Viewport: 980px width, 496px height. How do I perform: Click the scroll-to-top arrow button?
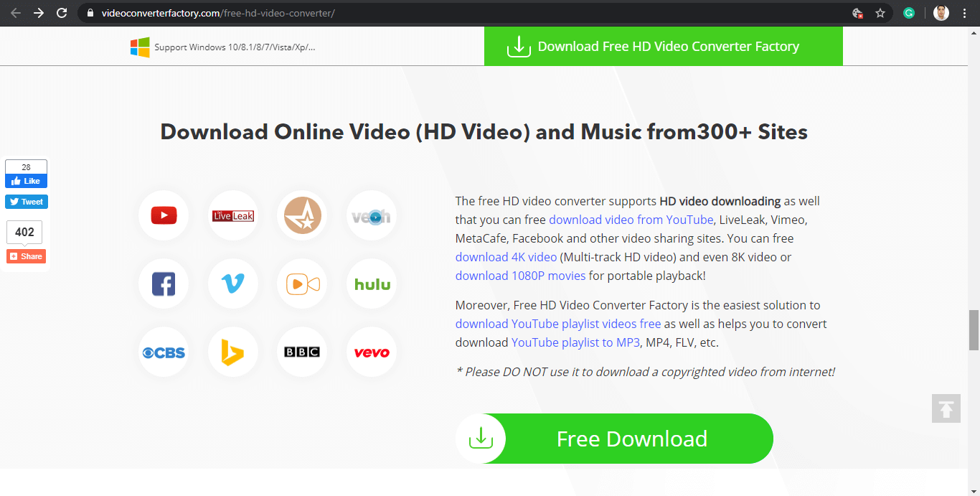click(x=946, y=408)
